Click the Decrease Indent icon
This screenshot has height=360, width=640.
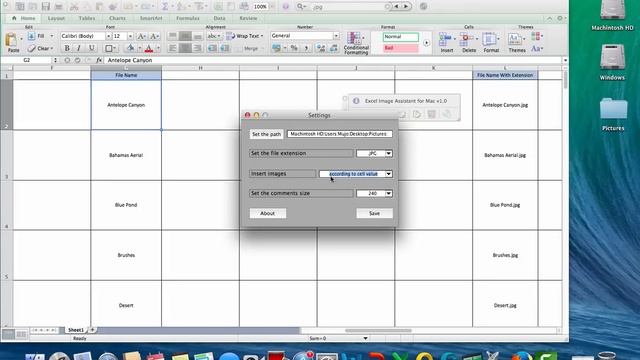tap(212, 48)
